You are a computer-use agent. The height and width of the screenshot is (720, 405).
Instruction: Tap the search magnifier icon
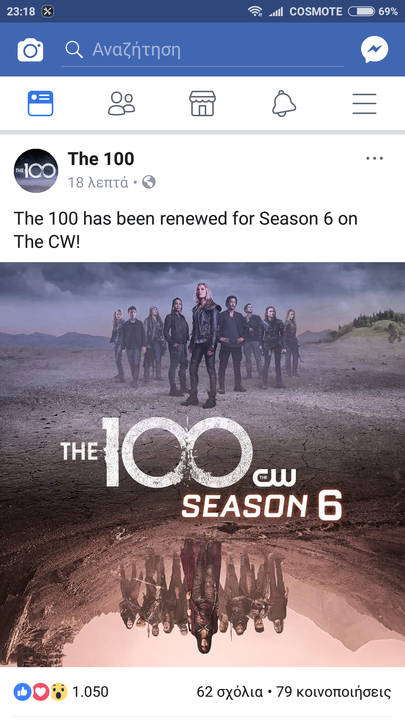coord(73,49)
